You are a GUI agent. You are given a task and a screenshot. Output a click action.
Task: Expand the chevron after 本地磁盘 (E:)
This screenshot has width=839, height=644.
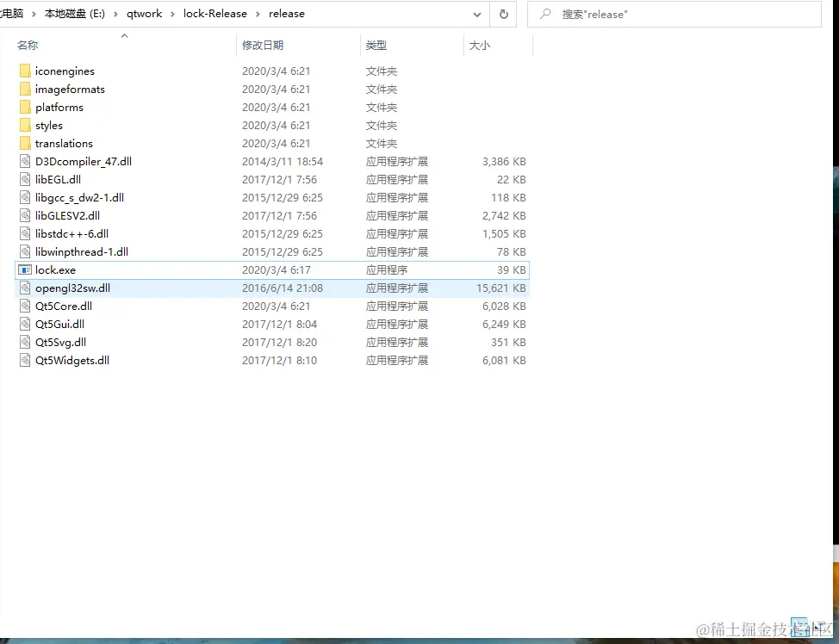coord(115,14)
